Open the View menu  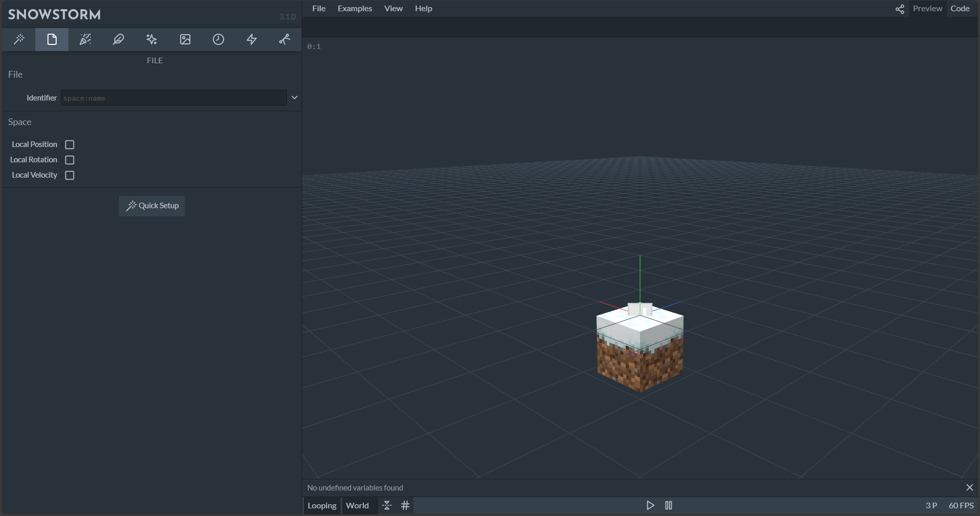point(394,9)
